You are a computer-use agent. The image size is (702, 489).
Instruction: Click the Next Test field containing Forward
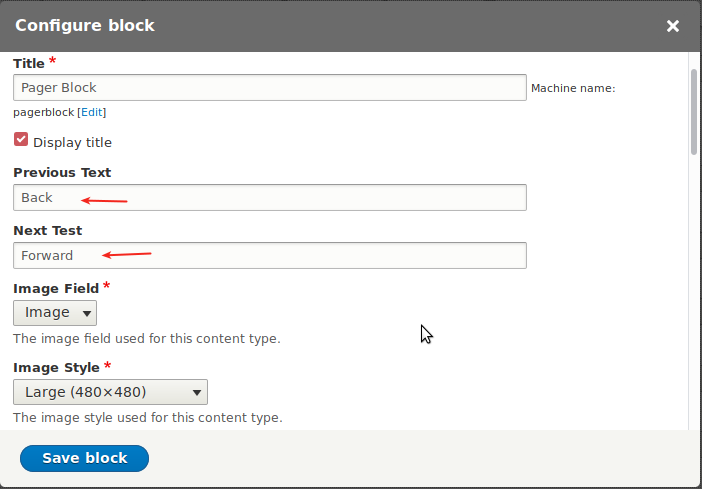(270, 255)
